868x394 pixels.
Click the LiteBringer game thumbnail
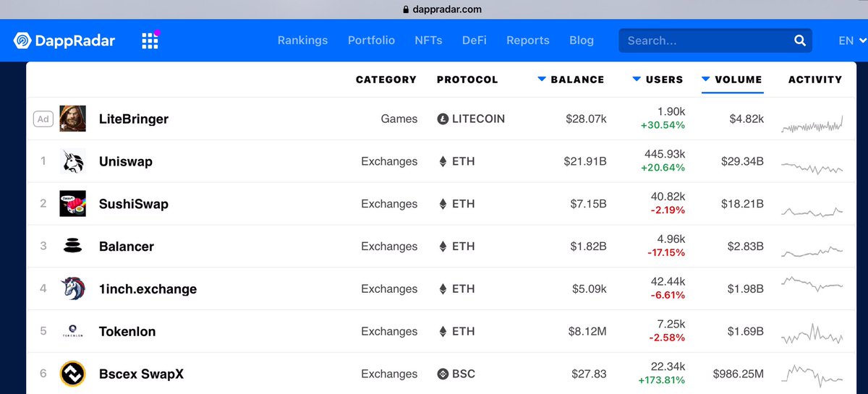coord(72,119)
